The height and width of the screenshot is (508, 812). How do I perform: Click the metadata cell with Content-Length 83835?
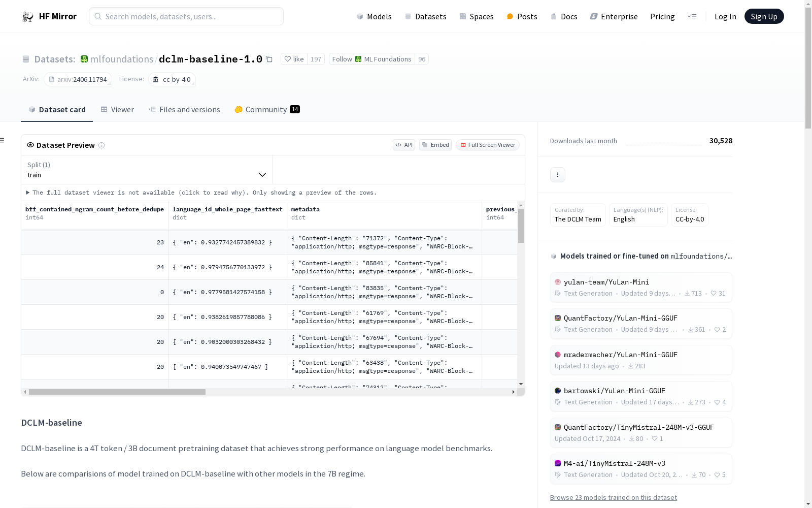click(x=384, y=293)
